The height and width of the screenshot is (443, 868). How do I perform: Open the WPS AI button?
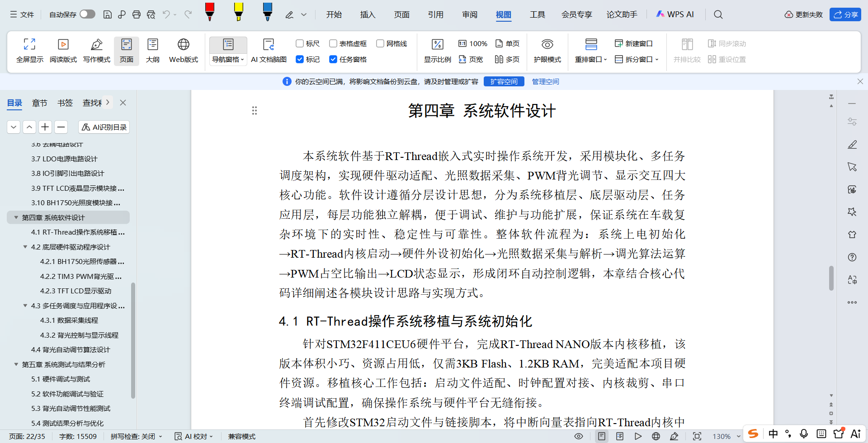coord(675,14)
